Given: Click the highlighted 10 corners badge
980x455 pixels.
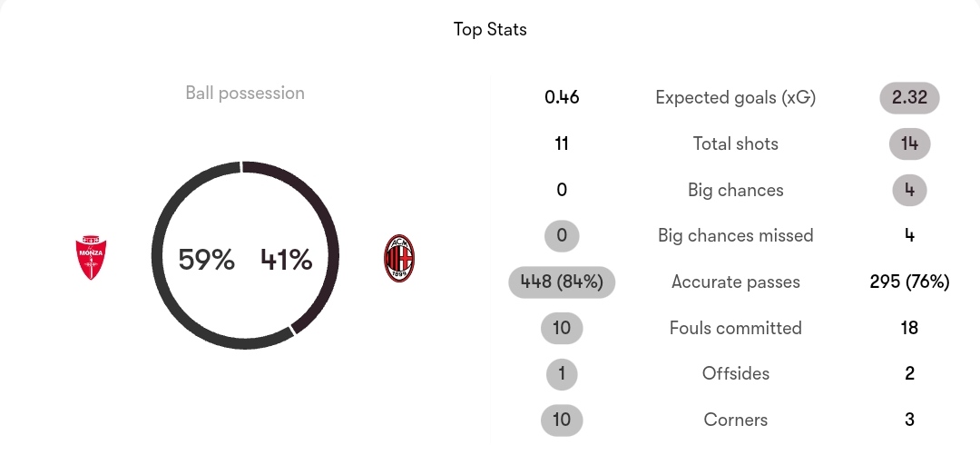Looking at the screenshot, I should pos(562,420).
